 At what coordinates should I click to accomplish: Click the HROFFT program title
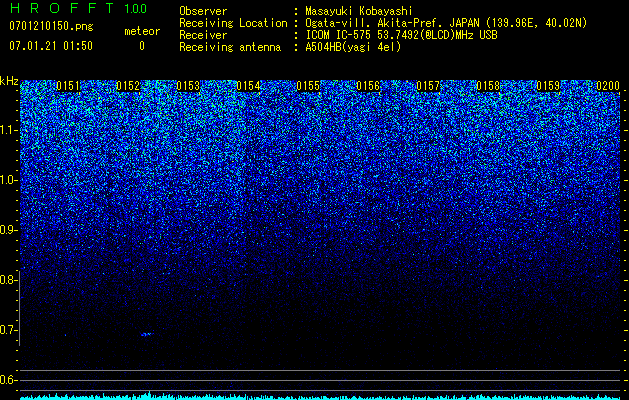61,8
